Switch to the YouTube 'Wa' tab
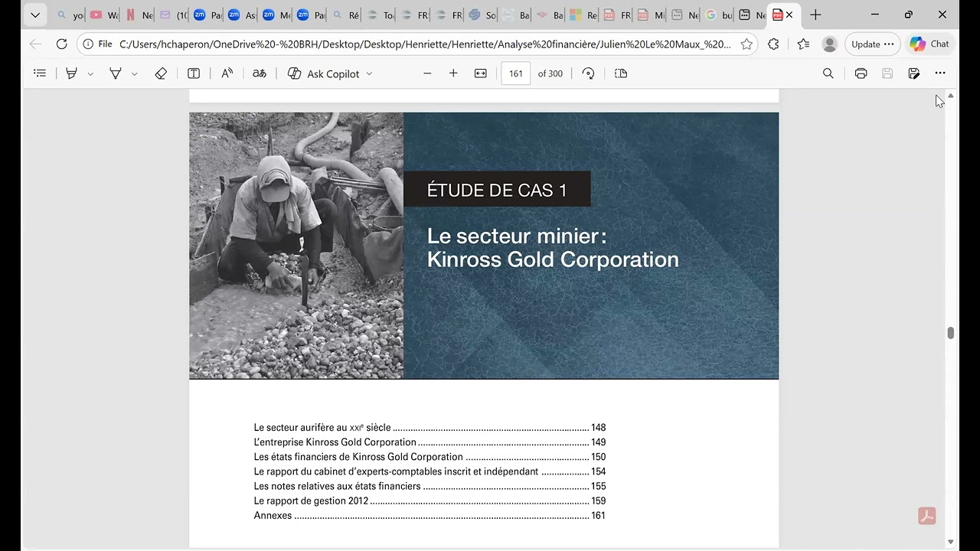 103,15
